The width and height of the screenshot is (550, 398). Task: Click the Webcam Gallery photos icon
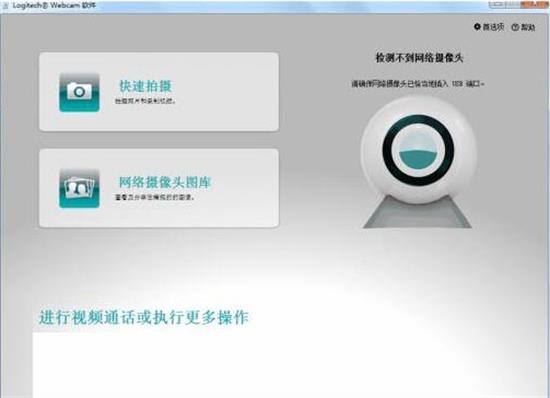click(x=79, y=189)
